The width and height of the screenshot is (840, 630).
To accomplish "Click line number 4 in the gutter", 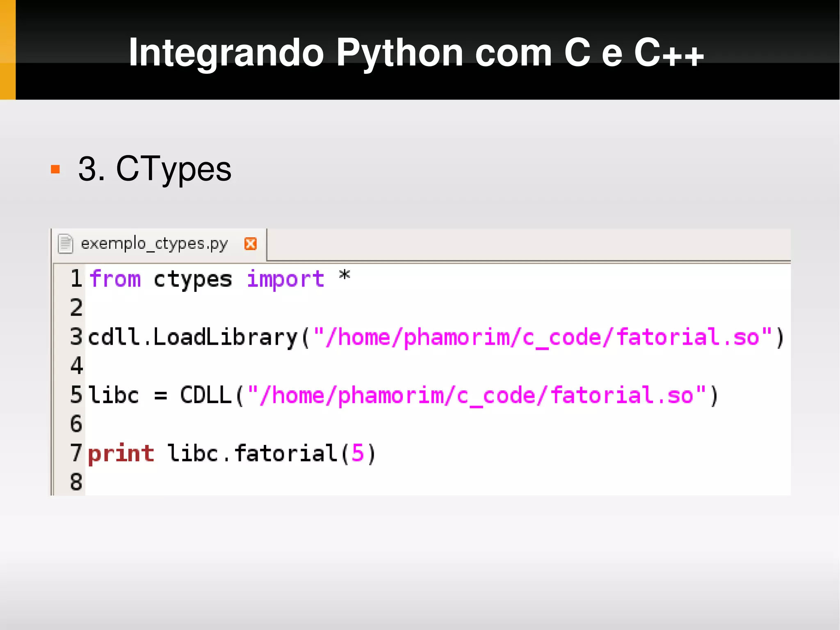I will [x=76, y=365].
